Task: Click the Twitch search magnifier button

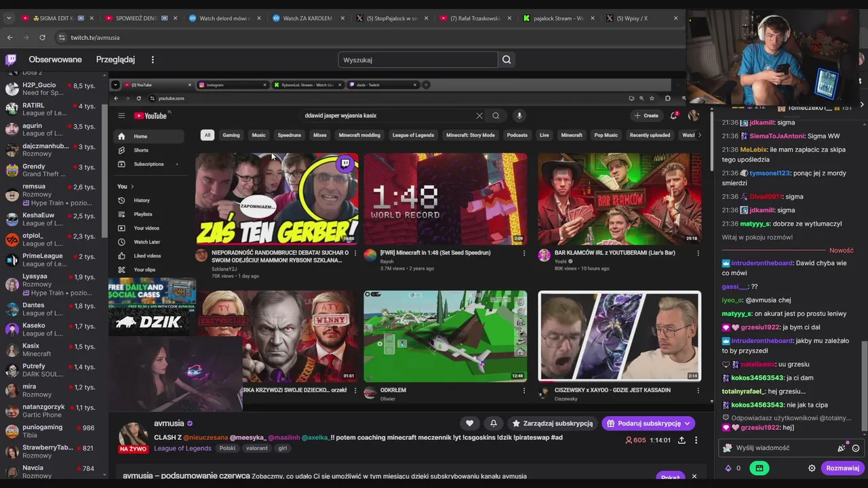Action: [x=507, y=60]
